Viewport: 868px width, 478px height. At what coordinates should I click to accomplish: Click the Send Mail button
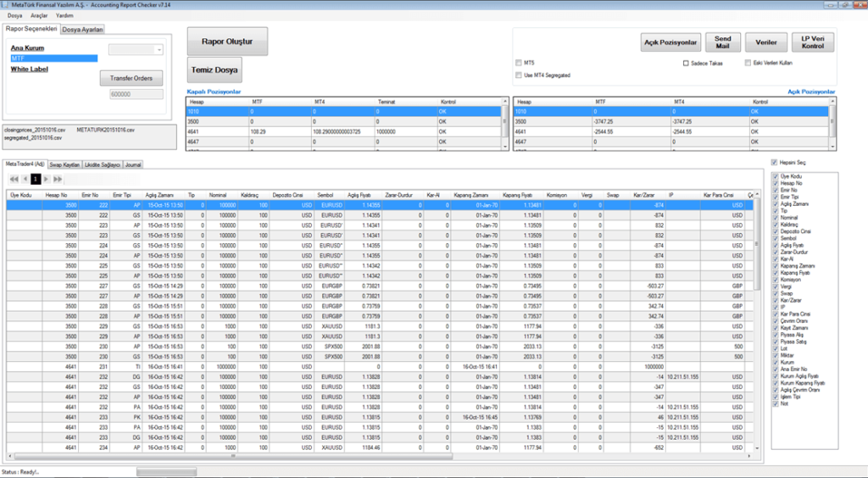coord(723,42)
